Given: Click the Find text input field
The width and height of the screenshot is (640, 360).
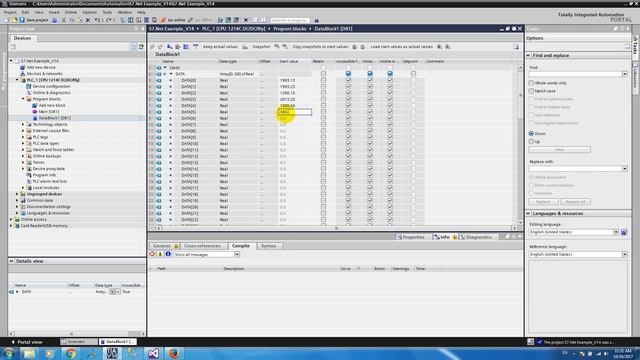Looking at the screenshot, I should pos(576,74).
